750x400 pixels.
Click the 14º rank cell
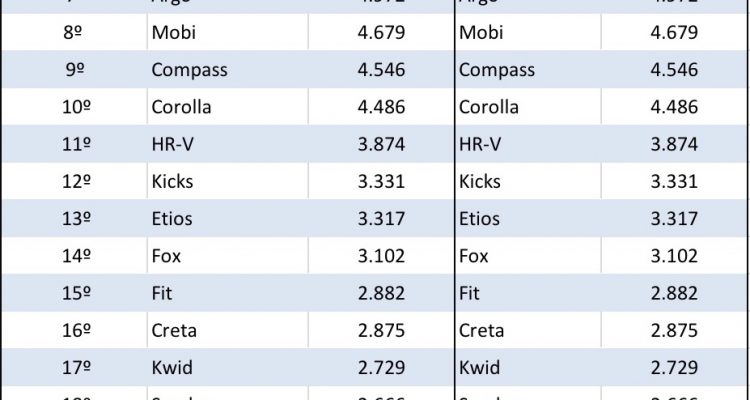tap(72, 255)
